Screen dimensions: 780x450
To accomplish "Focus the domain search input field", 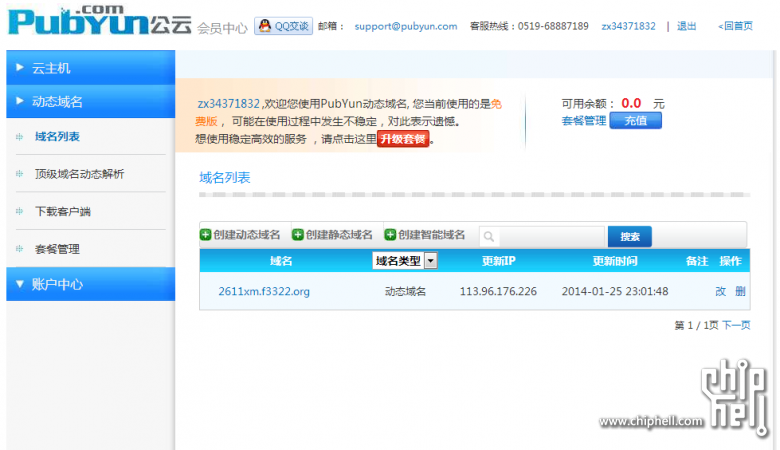I will [542, 237].
